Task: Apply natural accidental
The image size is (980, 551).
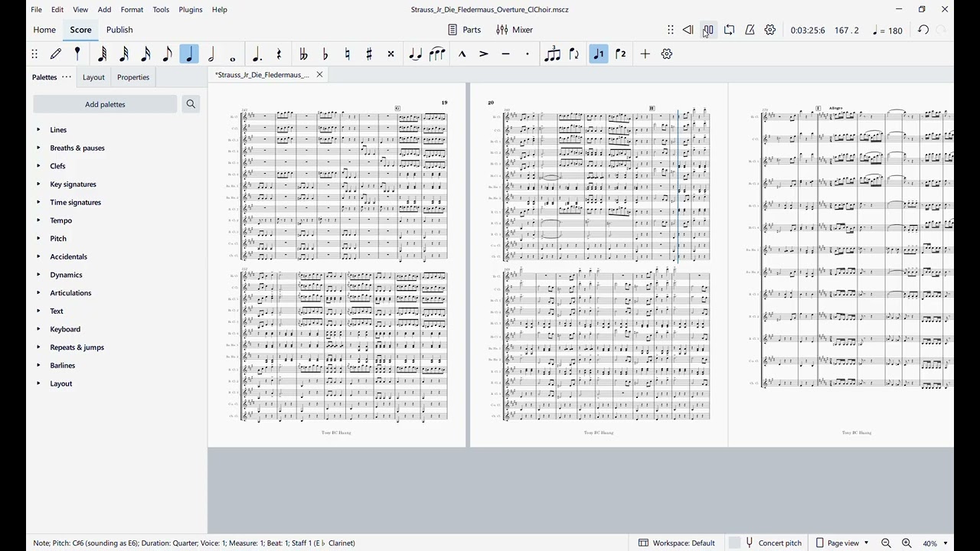Action: pos(348,54)
